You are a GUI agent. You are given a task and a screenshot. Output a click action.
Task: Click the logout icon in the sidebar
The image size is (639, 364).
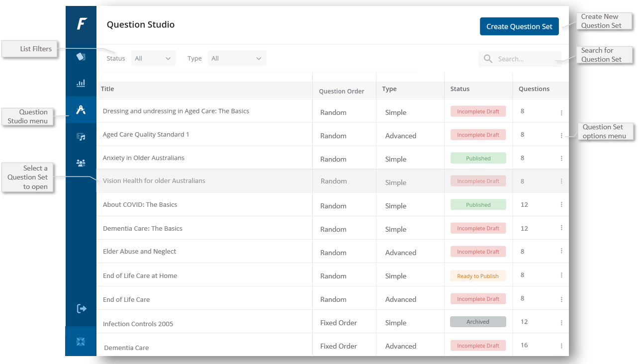point(82,309)
